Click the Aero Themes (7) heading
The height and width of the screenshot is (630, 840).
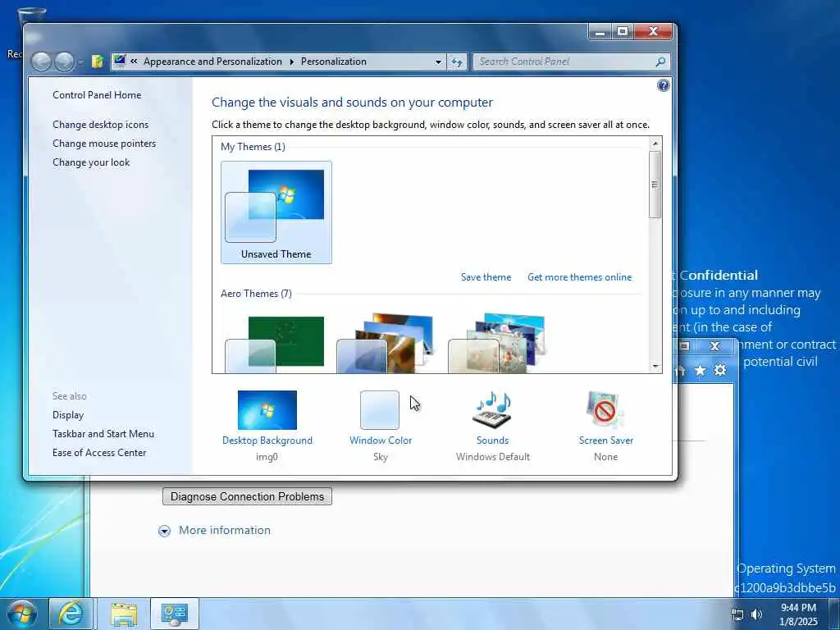[x=256, y=294]
